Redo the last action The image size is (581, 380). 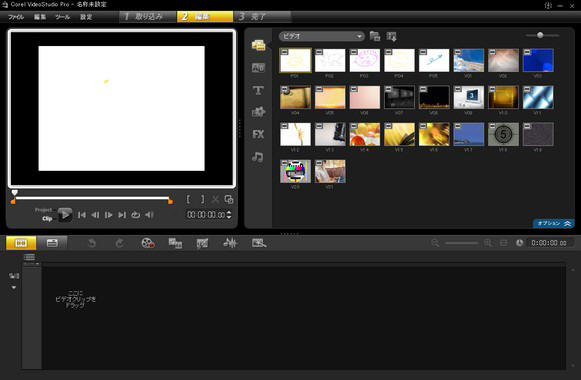coord(119,243)
